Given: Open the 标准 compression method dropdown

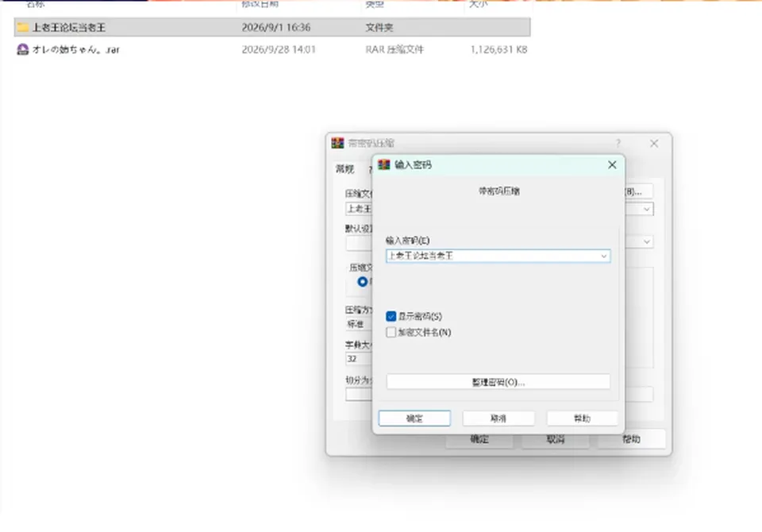Looking at the screenshot, I should coord(359,324).
